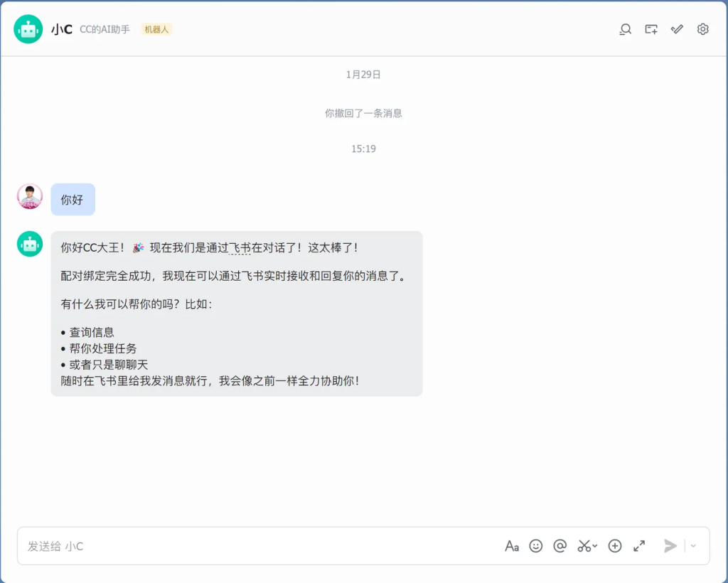Open search chat history icon

point(625,29)
